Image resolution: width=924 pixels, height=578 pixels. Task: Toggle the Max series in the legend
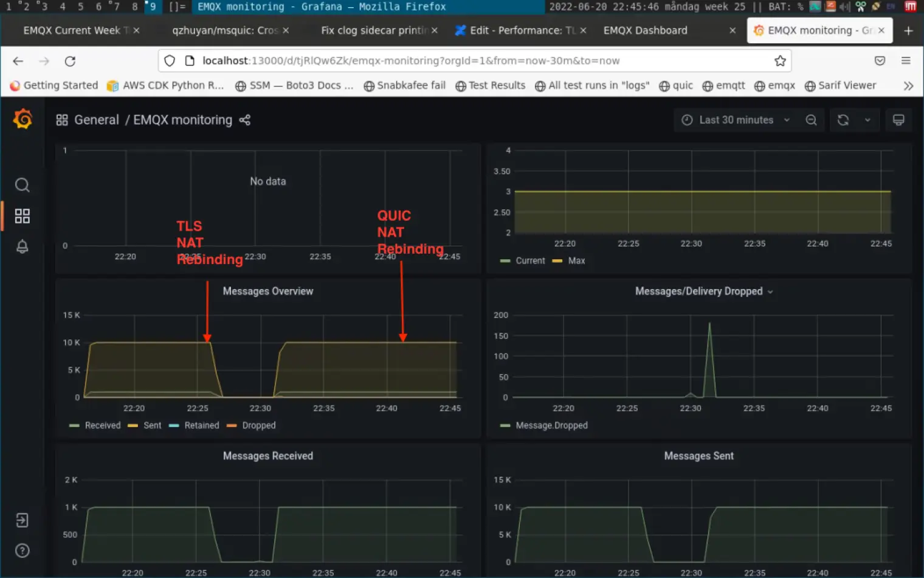(x=576, y=260)
